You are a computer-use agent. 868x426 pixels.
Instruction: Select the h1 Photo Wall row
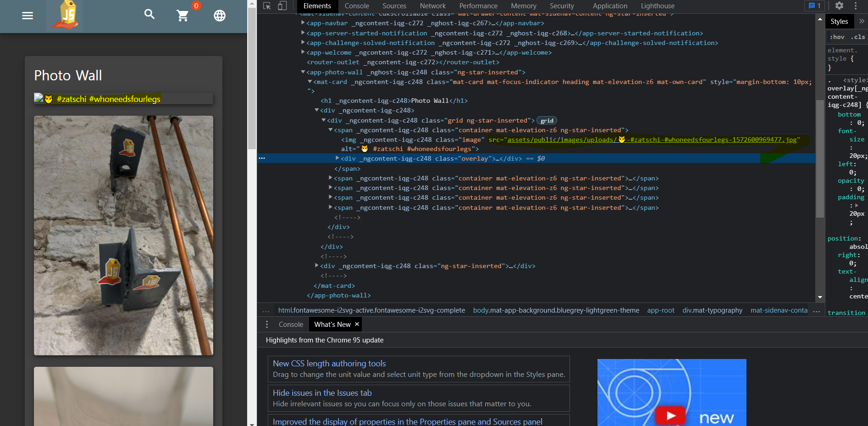[394, 101]
